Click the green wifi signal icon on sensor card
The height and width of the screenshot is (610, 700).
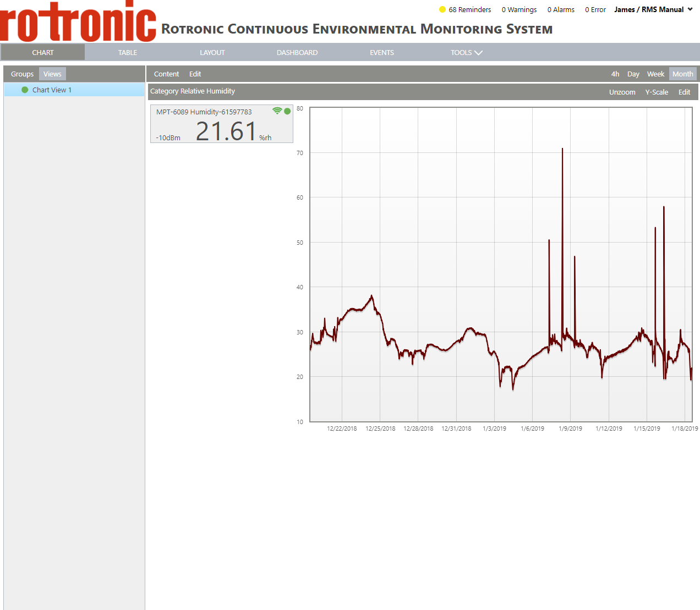pyautogui.click(x=277, y=111)
